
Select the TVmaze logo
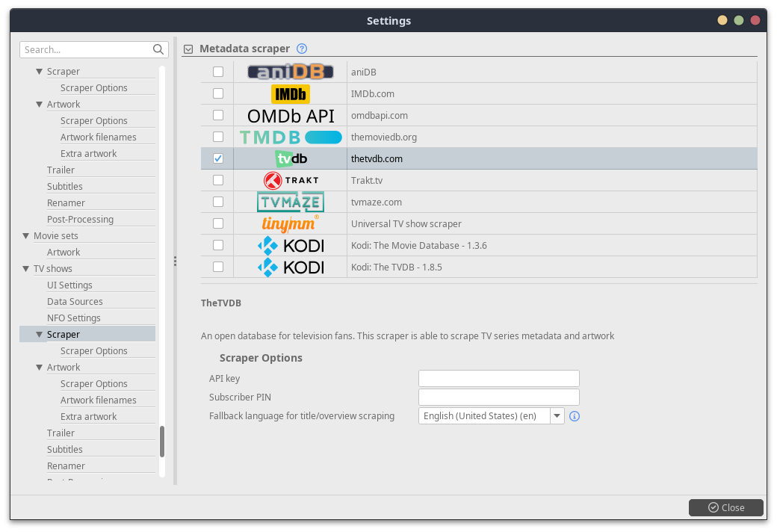click(x=290, y=202)
